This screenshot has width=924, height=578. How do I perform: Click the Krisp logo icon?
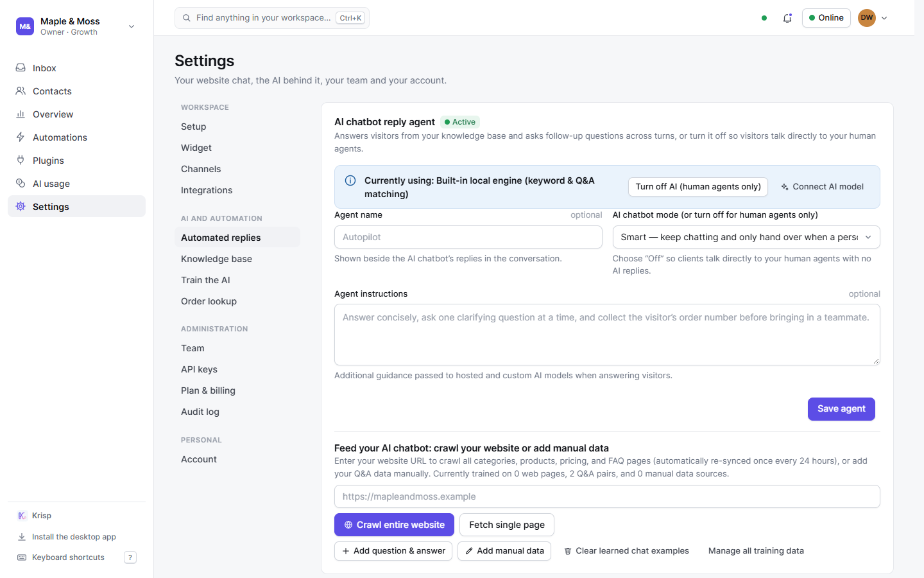(22, 516)
